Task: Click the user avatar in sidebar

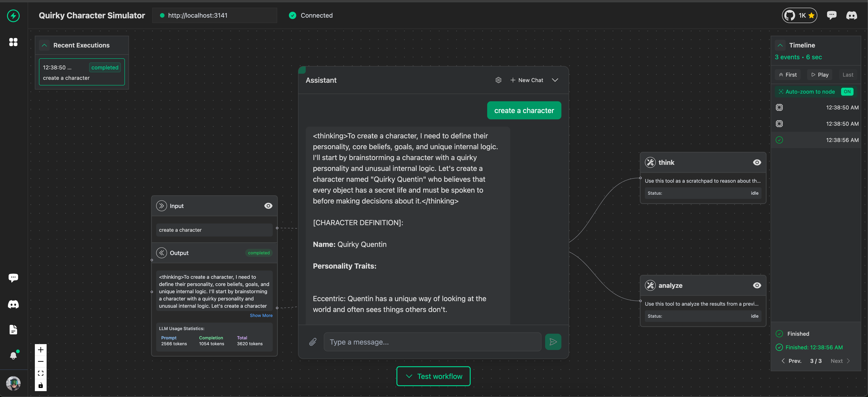Action: pyautogui.click(x=13, y=383)
